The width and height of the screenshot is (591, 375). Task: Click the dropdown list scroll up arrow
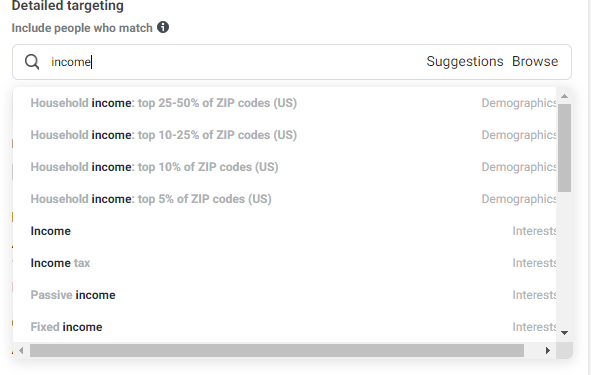(564, 96)
